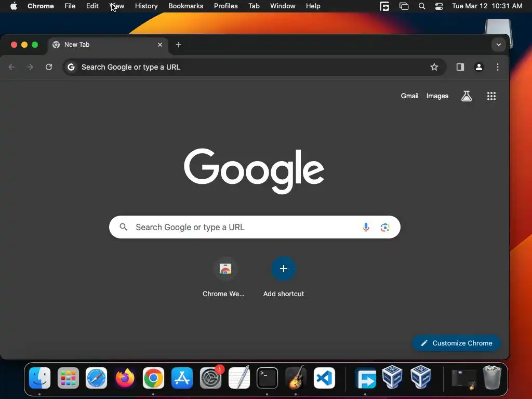The width and height of the screenshot is (532, 399).
Task: Open Search Labs flask icon
Action: coord(467,96)
